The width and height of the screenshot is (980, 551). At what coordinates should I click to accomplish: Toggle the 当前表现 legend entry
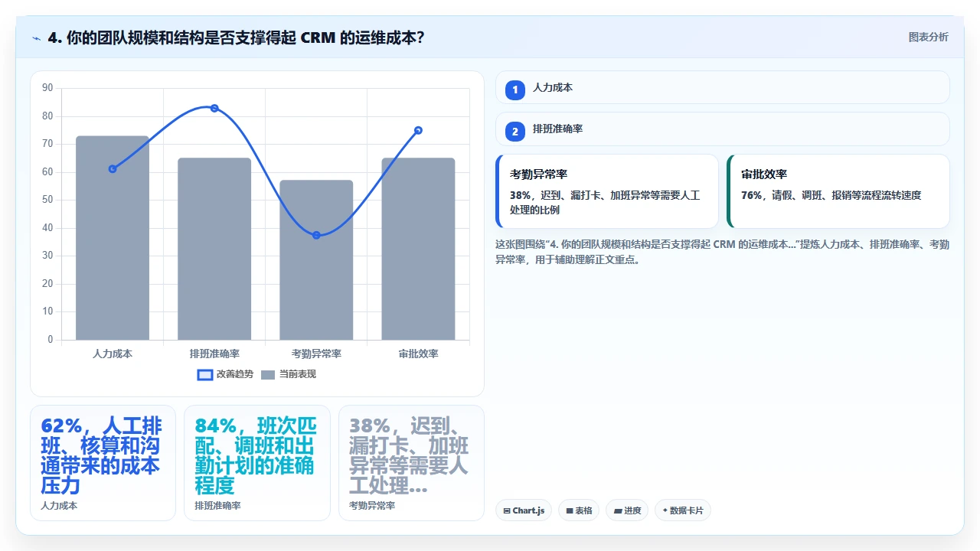pyautogui.click(x=289, y=374)
